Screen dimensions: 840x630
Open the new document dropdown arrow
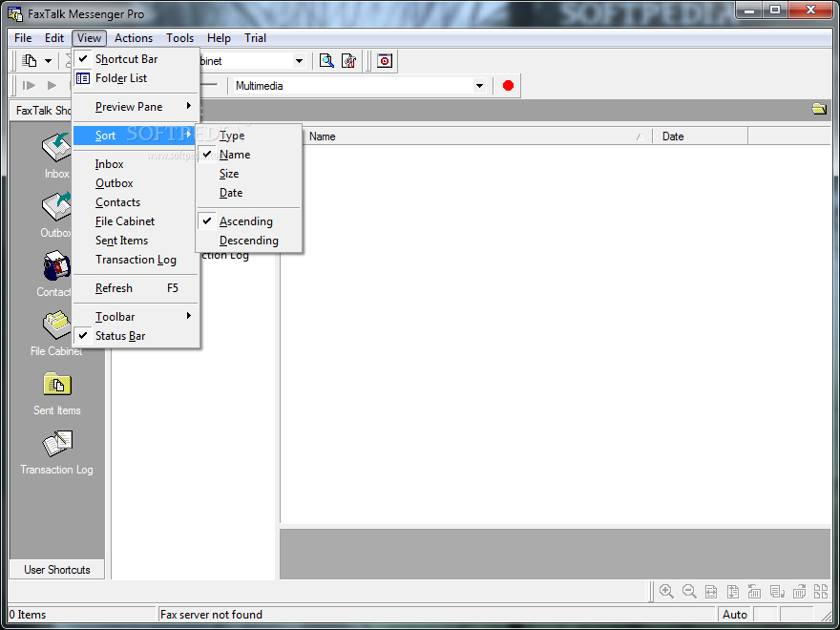pos(48,61)
